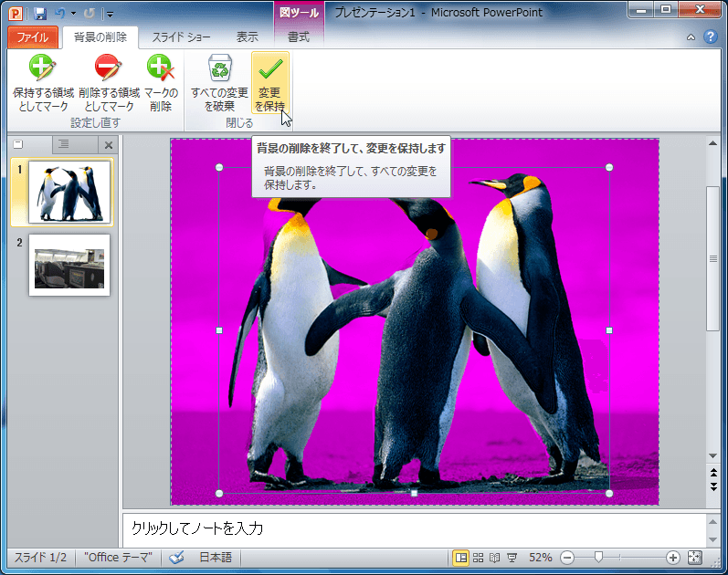Viewport: 728px width, 575px height.
Task: Maximize the PowerPoint window
Action: 666,9
